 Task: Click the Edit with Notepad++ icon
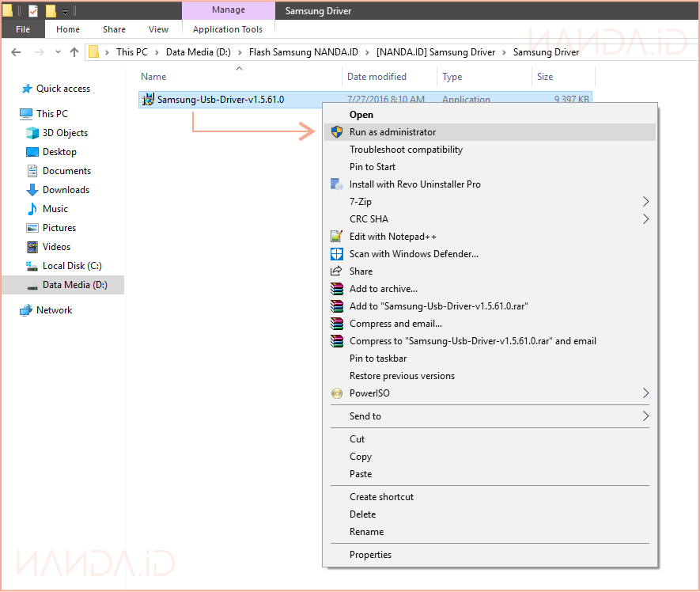pyautogui.click(x=336, y=237)
